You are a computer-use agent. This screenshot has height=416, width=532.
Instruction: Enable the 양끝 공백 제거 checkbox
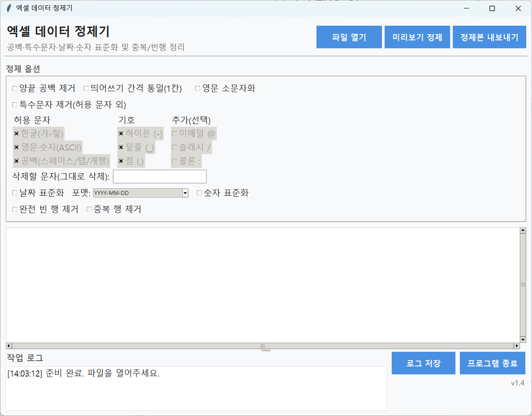pyautogui.click(x=15, y=89)
